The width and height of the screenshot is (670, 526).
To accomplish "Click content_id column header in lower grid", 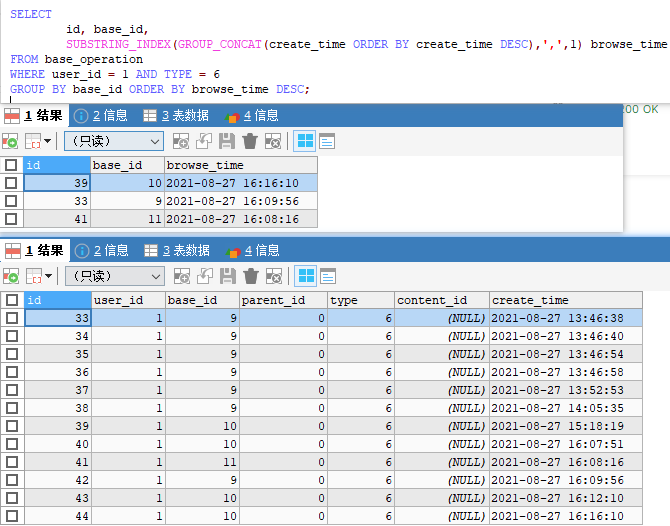I will click(x=441, y=300).
